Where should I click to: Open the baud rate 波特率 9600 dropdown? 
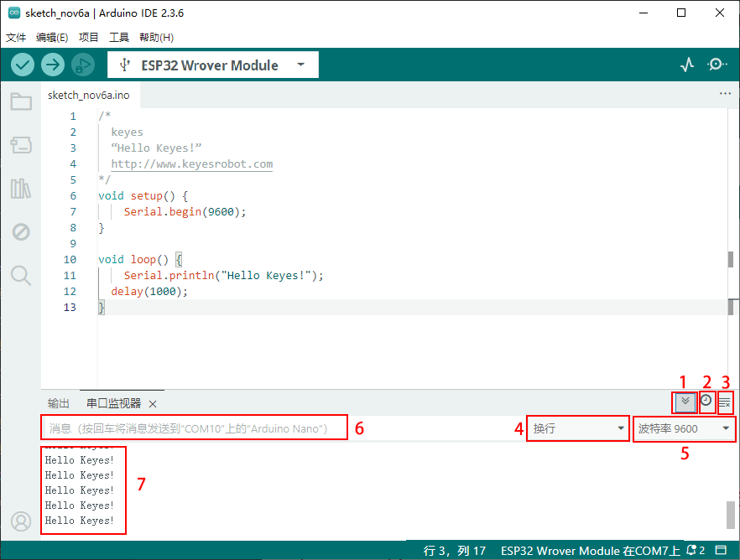(x=684, y=428)
